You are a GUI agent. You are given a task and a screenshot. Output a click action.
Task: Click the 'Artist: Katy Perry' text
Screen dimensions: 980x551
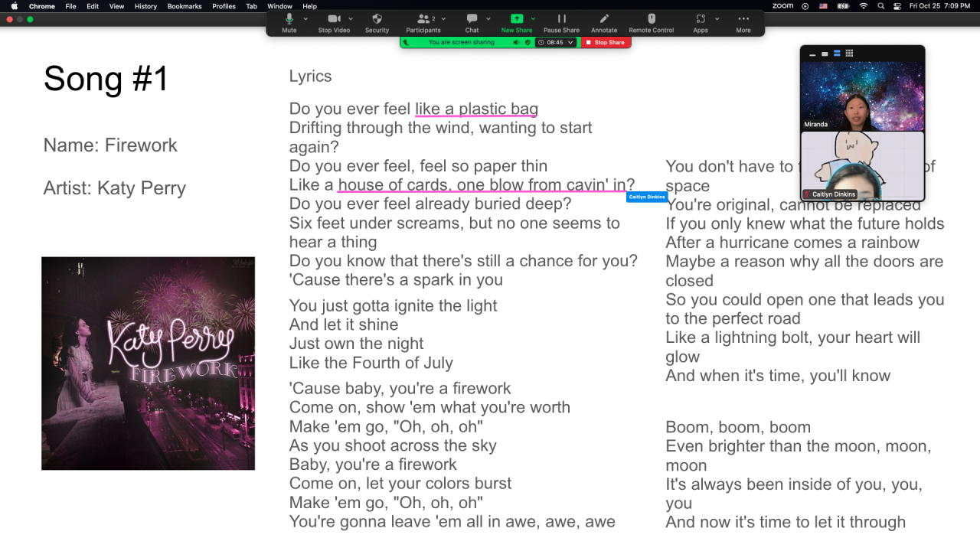click(115, 188)
